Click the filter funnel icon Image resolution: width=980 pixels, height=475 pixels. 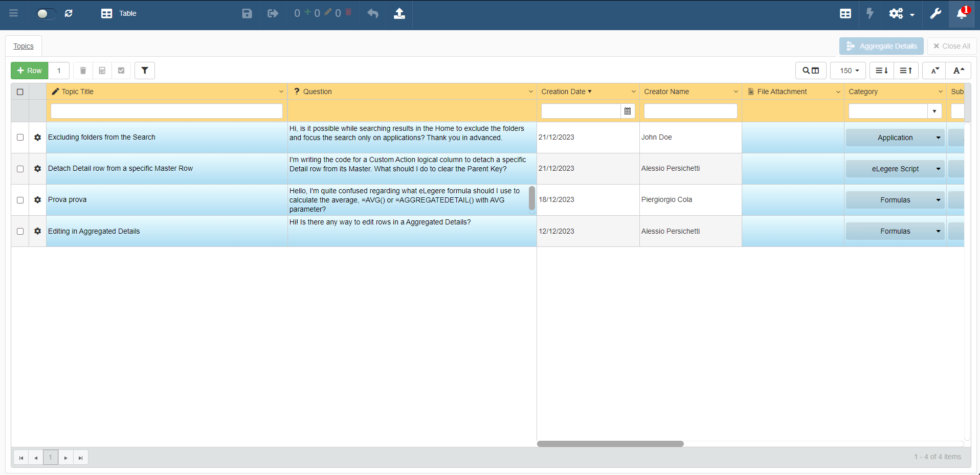(x=145, y=71)
